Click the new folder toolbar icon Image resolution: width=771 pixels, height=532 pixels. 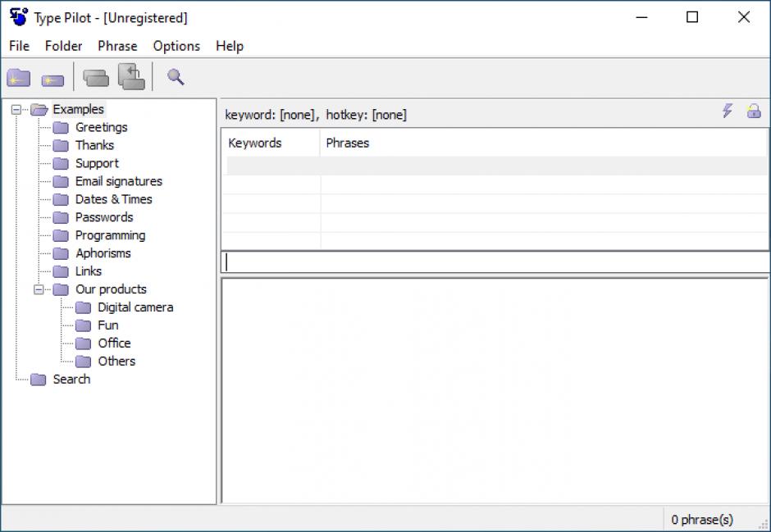pyautogui.click(x=19, y=78)
